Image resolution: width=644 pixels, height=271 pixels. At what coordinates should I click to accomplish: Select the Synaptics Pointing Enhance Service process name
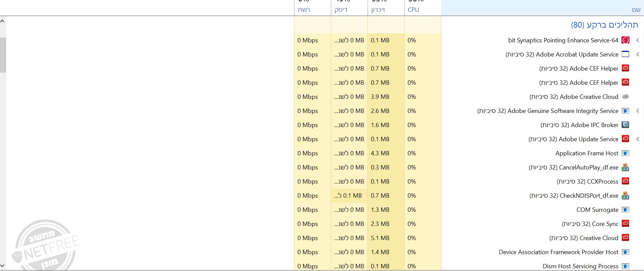pos(563,40)
